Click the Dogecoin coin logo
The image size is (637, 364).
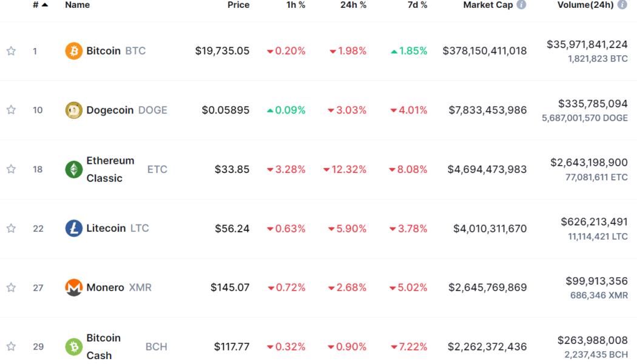click(x=73, y=110)
